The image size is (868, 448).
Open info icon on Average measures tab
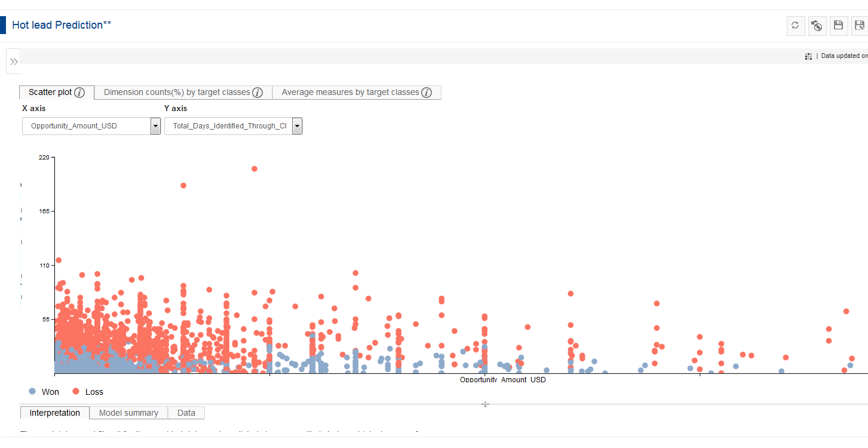[427, 93]
